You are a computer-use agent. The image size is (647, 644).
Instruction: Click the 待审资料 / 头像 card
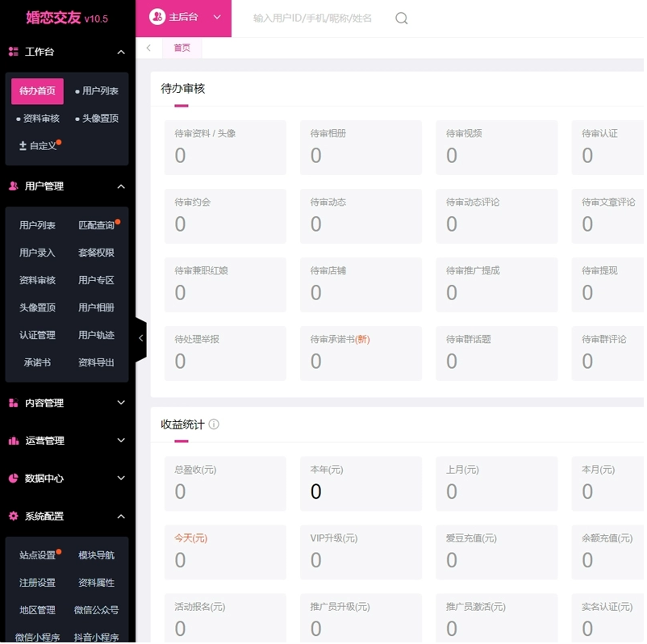(x=225, y=148)
